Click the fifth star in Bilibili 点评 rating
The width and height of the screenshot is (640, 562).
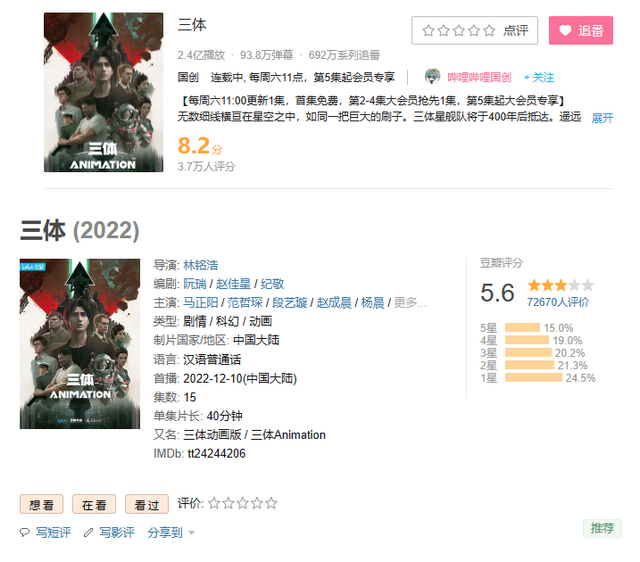coord(489,31)
